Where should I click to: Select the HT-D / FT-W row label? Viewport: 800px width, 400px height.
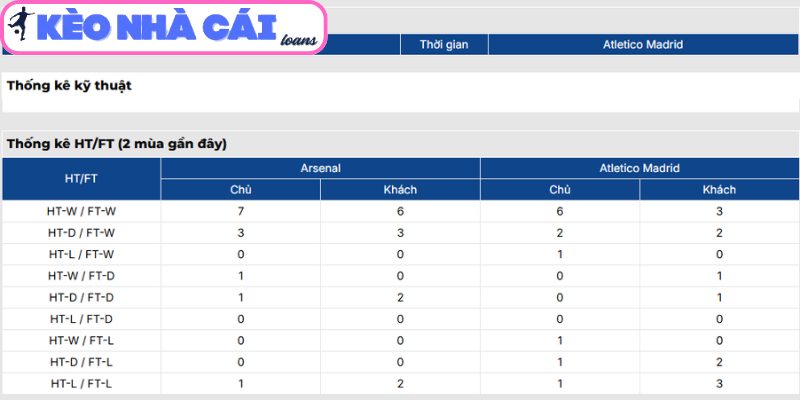[82, 233]
